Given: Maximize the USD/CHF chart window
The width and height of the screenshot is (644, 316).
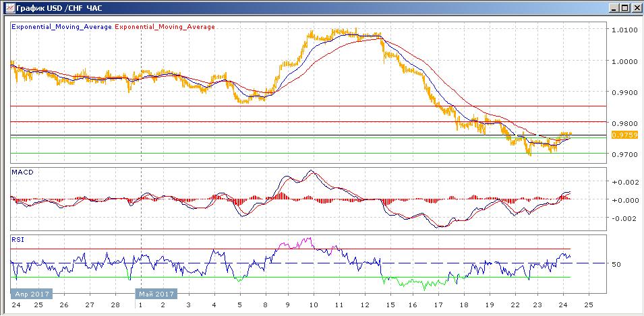Looking at the screenshot, I should 624,7.
